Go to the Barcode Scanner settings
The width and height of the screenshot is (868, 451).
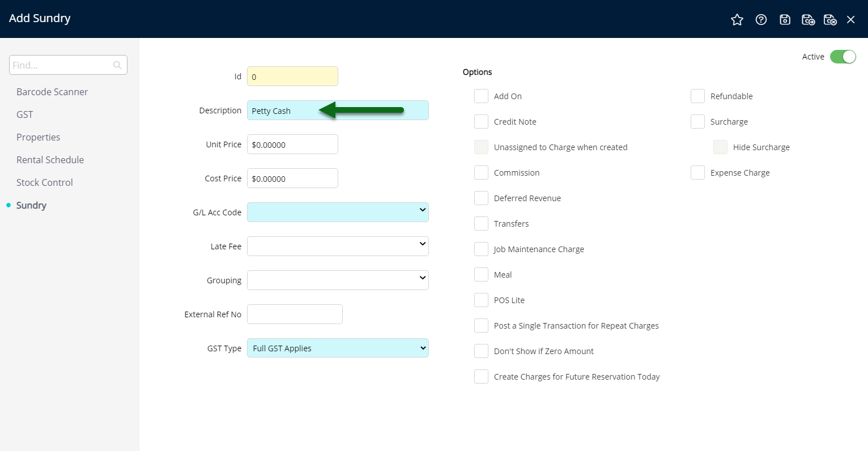tap(52, 92)
